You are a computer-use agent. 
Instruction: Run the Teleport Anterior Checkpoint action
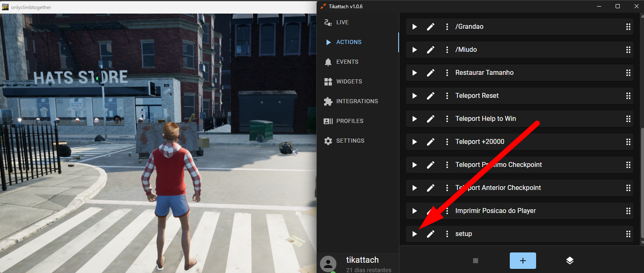click(415, 188)
